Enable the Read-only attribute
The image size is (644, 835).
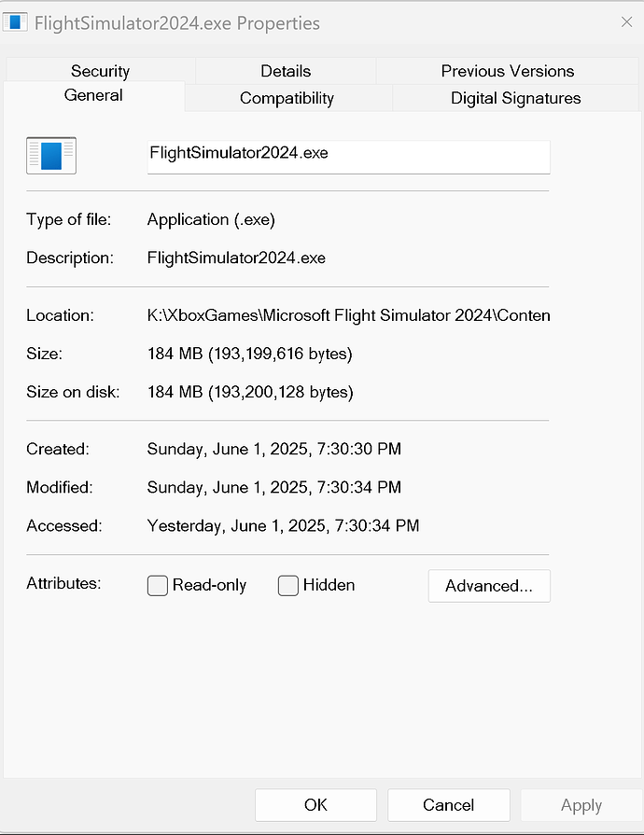pos(157,586)
